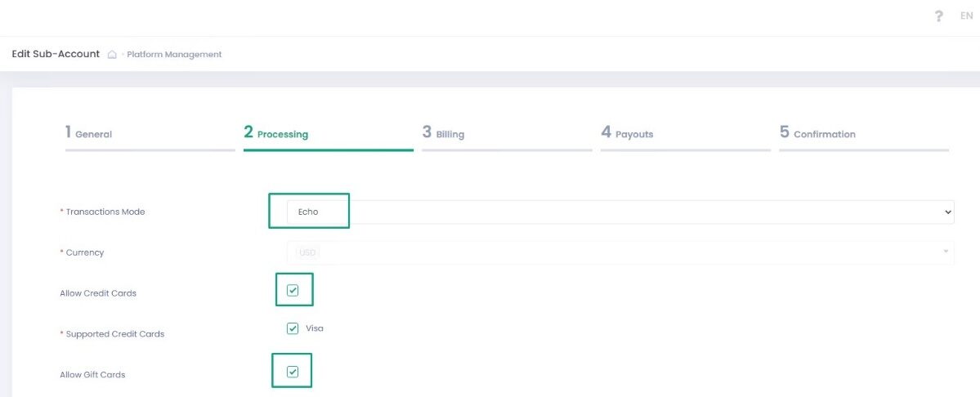Click the home icon in breadcrumb

pyautogui.click(x=112, y=55)
